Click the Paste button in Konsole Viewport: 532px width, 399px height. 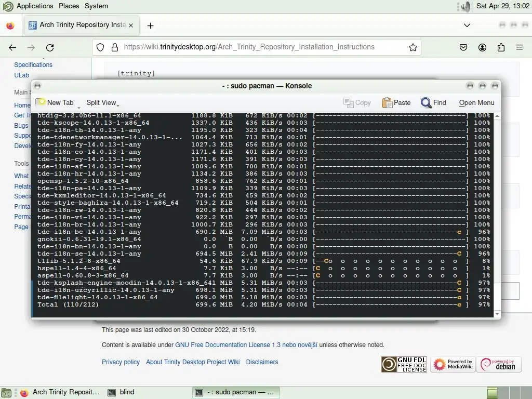(x=396, y=102)
